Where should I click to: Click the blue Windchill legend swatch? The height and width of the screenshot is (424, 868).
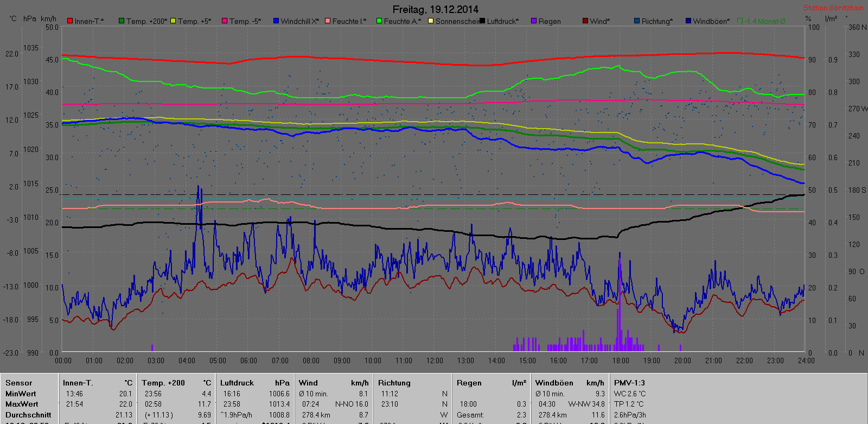276,21
